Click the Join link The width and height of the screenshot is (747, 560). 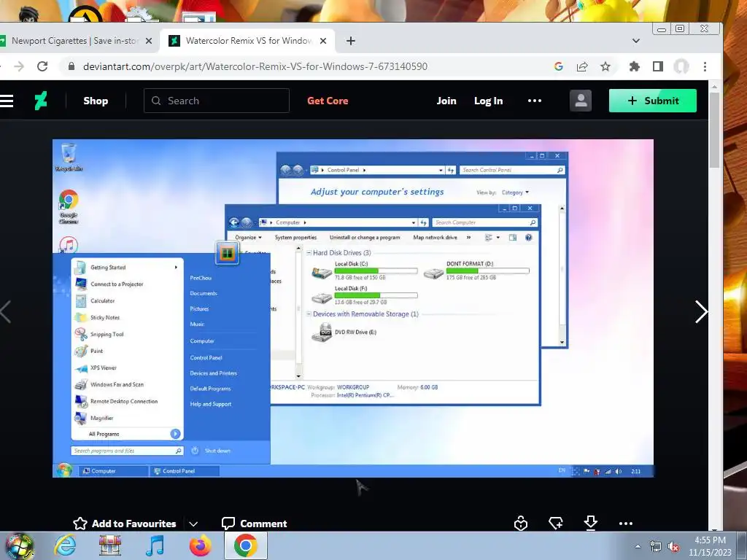(446, 101)
